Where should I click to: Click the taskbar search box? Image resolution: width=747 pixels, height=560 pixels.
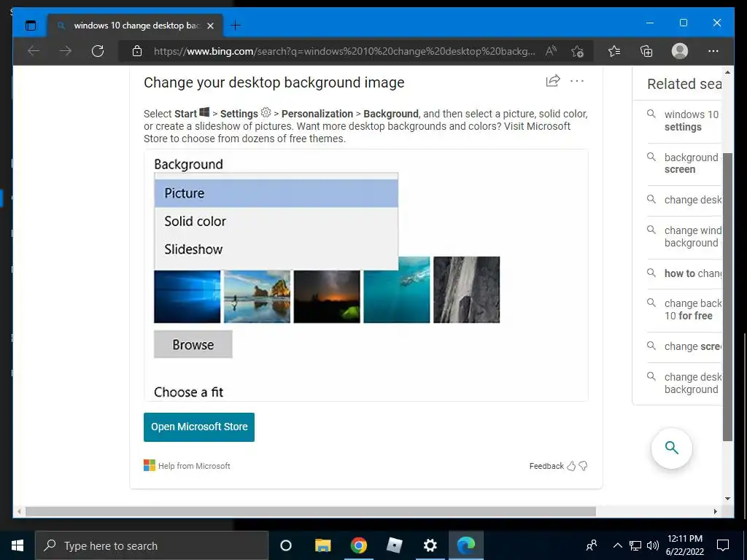click(152, 545)
